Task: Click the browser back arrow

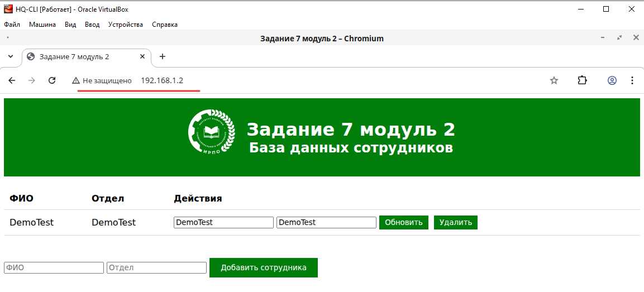Action: [x=12, y=80]
